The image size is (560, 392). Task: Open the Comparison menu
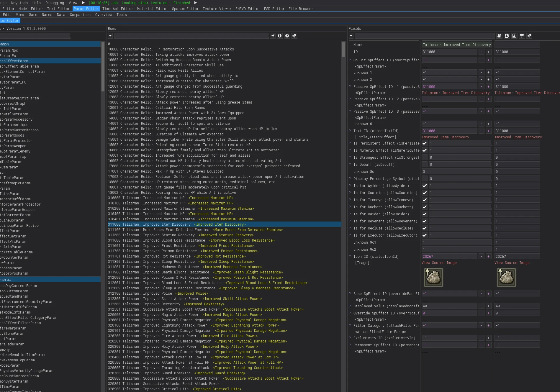[80, 15]
